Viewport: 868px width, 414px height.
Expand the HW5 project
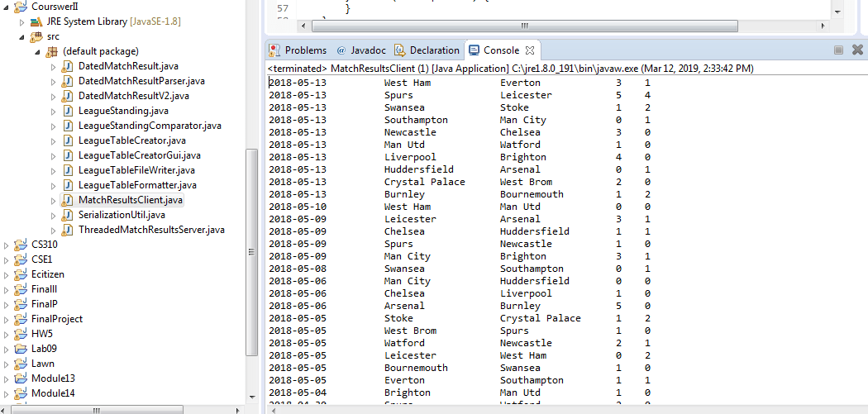[x=6, y=335]
